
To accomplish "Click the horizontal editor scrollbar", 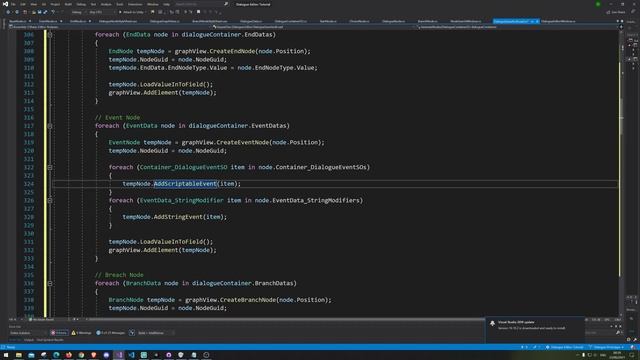I will click(286, 319).
